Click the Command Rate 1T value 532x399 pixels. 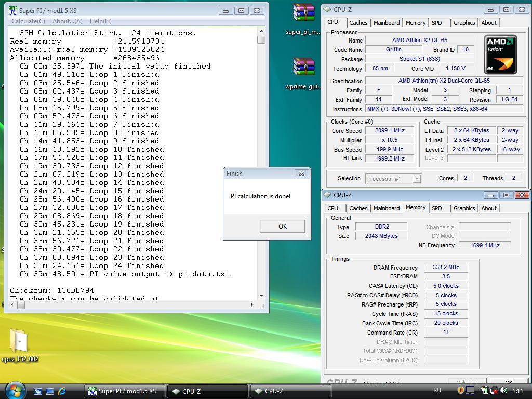tap(446, 332)
